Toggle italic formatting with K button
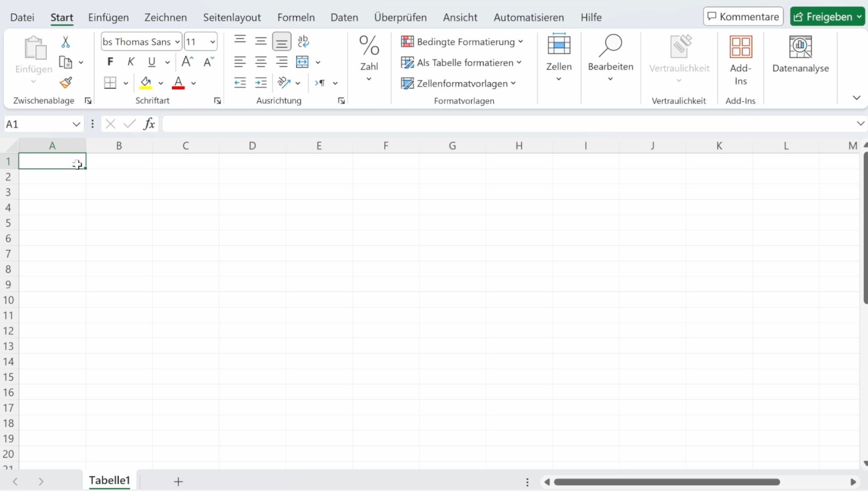 (x=131, y=62)
